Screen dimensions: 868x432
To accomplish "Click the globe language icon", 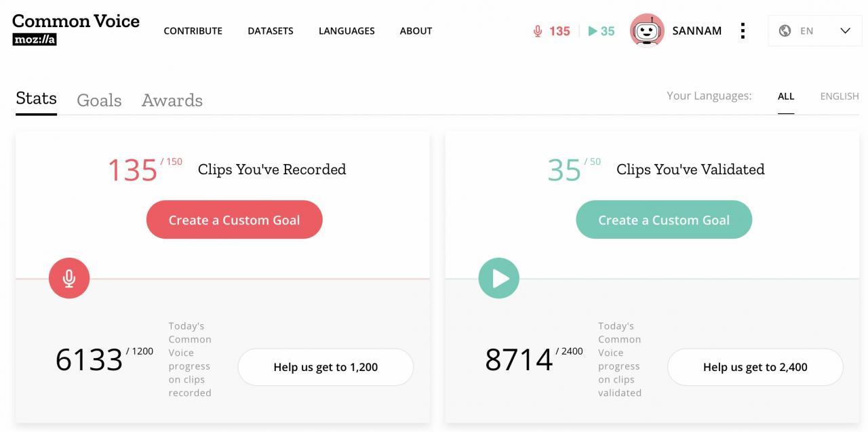I will [785, 31].
